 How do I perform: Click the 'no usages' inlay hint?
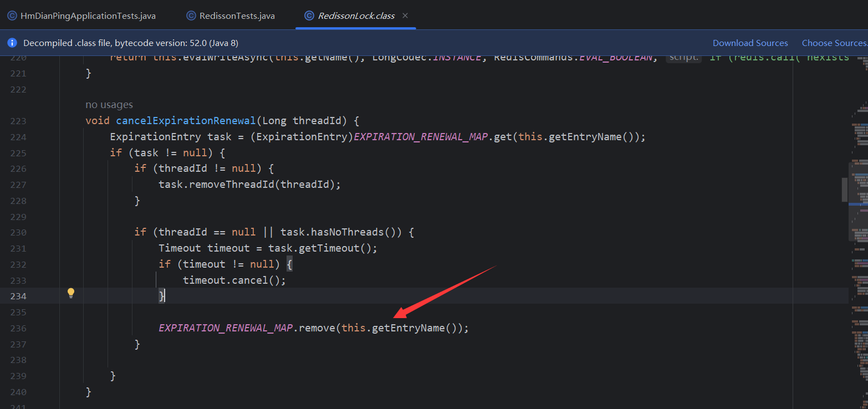click(109, 105)
